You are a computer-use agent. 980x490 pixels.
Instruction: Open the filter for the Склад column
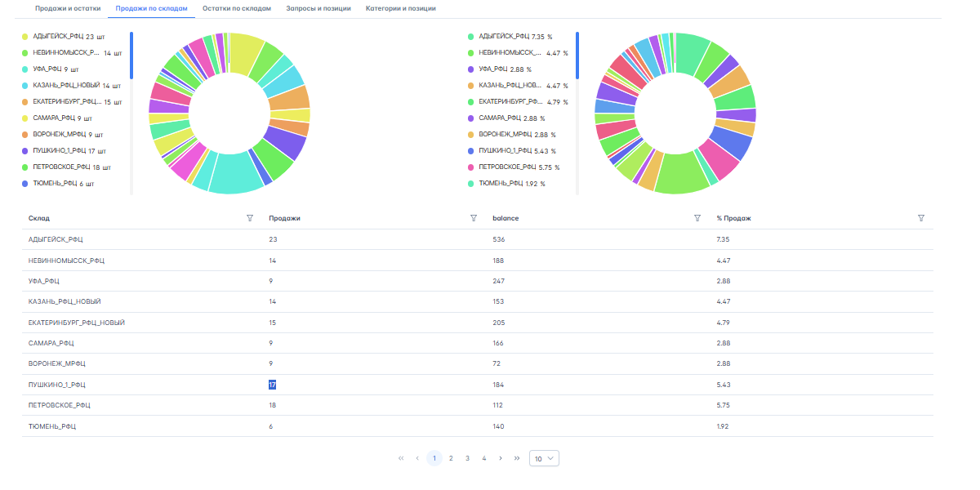tap(250, 218)
